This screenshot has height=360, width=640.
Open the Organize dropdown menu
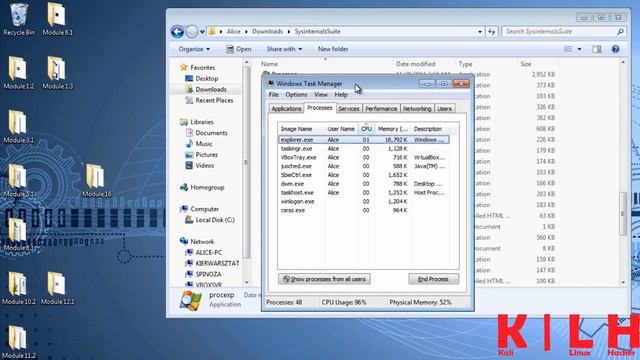tap(194, 49)
